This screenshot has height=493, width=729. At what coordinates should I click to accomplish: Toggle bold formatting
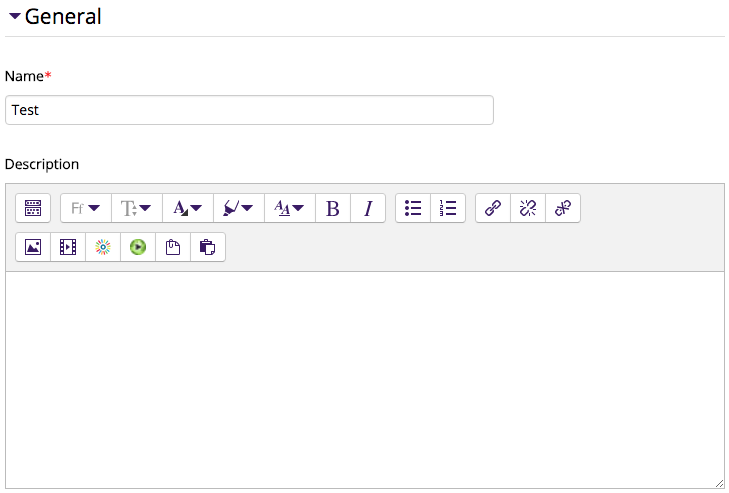tap(333, 208)
